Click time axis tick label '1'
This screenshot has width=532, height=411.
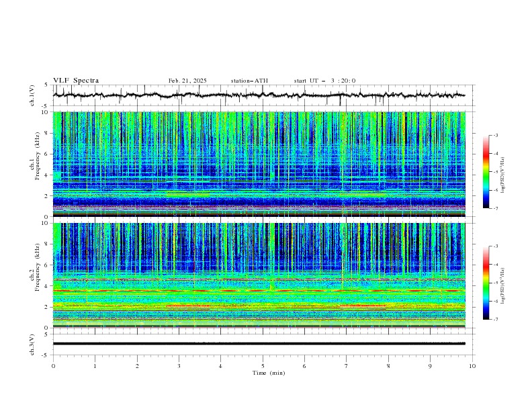[95, 366]
